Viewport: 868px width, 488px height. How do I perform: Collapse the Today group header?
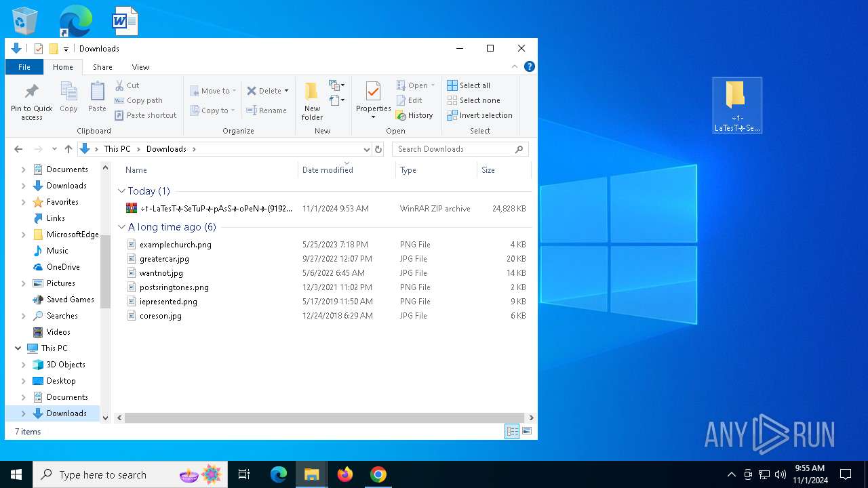[122, 191]
